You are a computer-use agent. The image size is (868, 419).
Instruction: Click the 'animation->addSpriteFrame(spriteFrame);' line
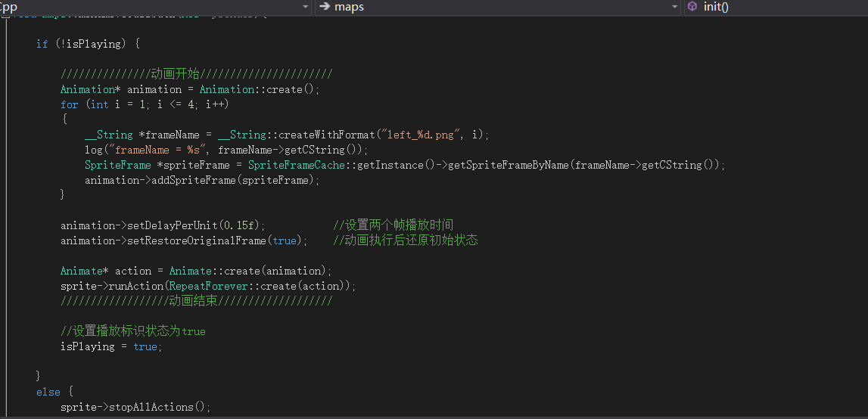[x=202, y=180]
